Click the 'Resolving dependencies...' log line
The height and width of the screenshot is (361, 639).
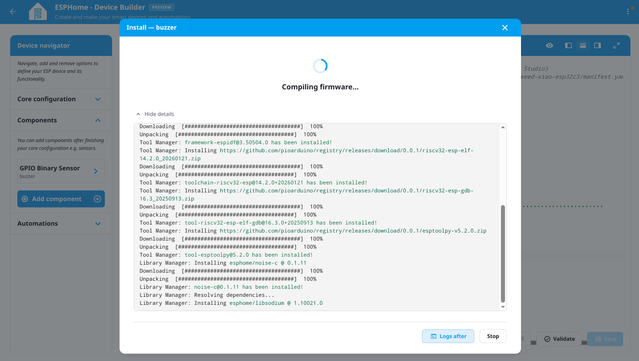[x=207, y=295]
